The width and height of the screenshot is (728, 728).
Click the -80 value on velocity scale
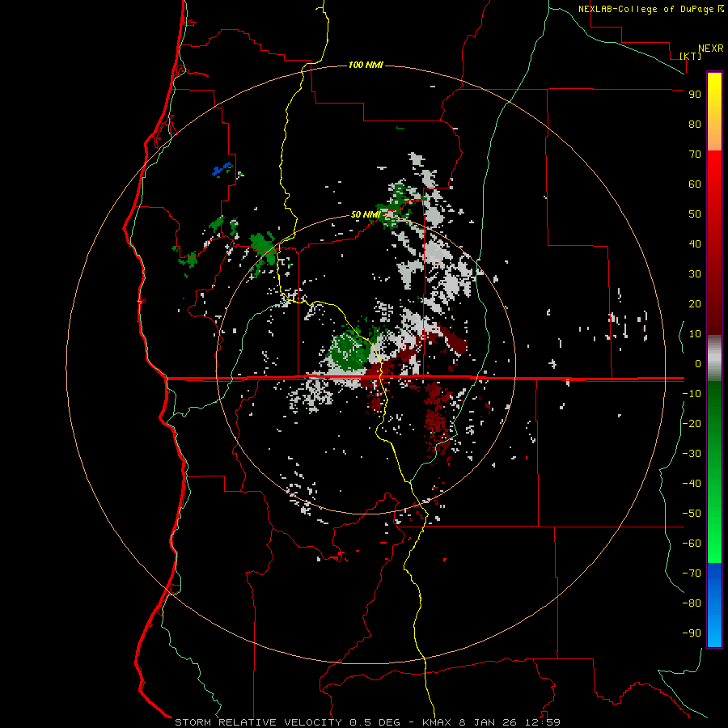[x=692, y=603]
